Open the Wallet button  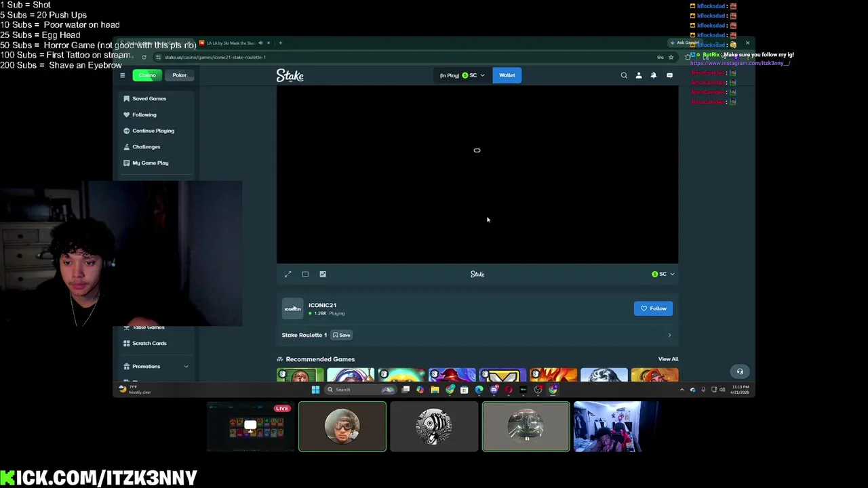pyautogui.click(x=507, y=75)
